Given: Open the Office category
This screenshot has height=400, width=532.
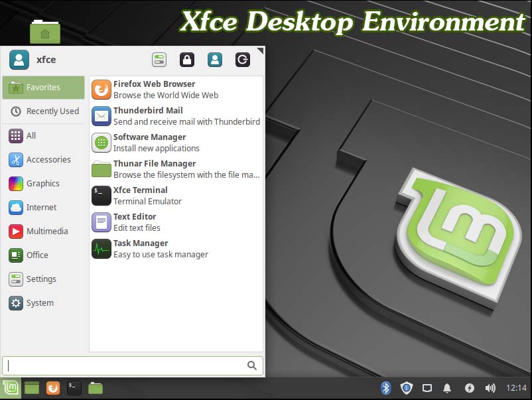Looking at the screenshot, I should coord(43,255).
